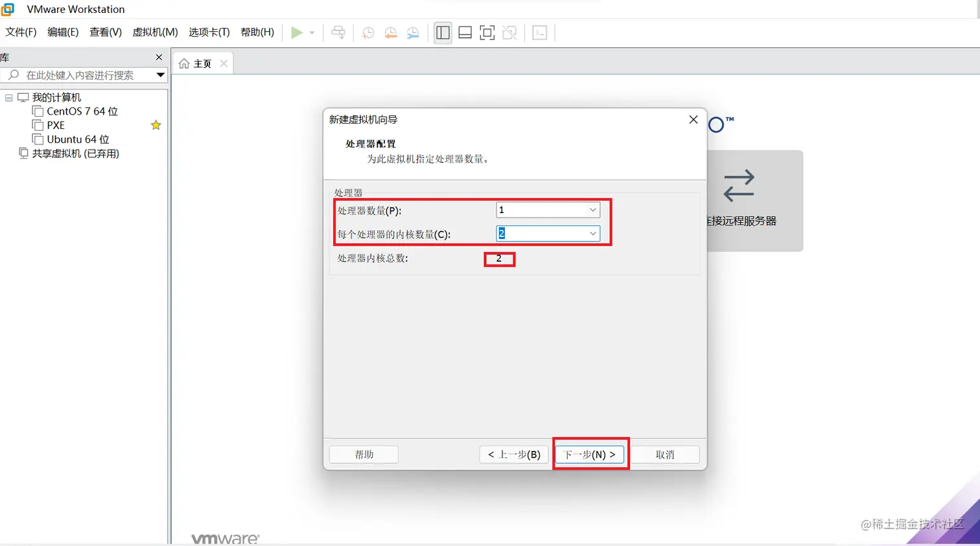The width and height of the screenshot is (980, 546).
Task: Collapse the 我的计算机 tree node
Action: tap(9, 98)
